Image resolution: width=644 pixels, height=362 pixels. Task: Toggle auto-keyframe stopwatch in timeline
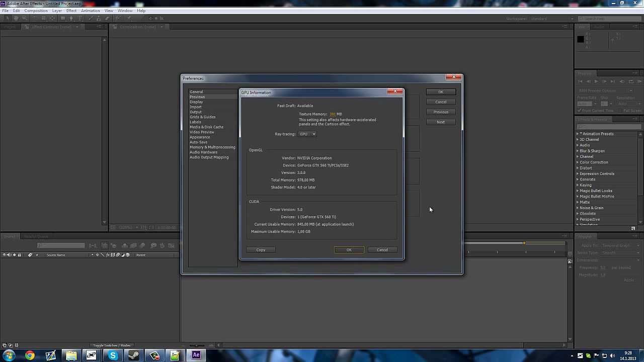click(x=162, y=245)
